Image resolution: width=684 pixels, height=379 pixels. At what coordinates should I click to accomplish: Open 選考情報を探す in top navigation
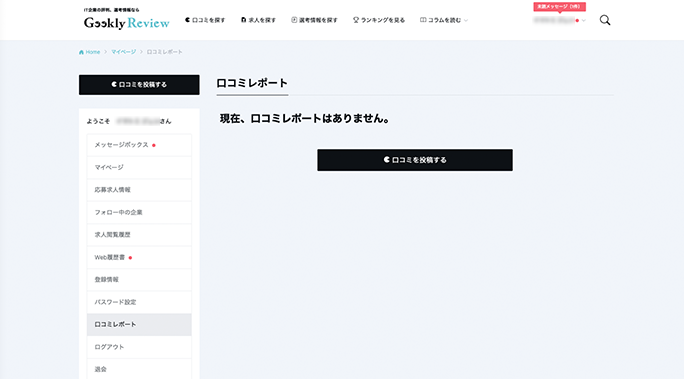pyautogui.click(x=314, y=20)
